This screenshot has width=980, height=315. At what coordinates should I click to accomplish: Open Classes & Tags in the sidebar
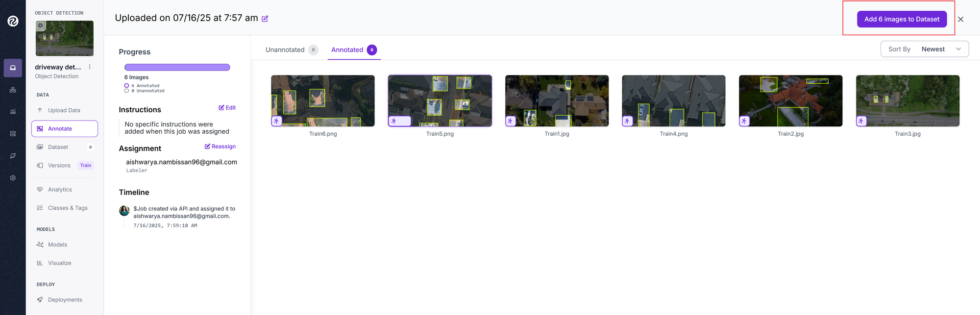click(64, 208)
